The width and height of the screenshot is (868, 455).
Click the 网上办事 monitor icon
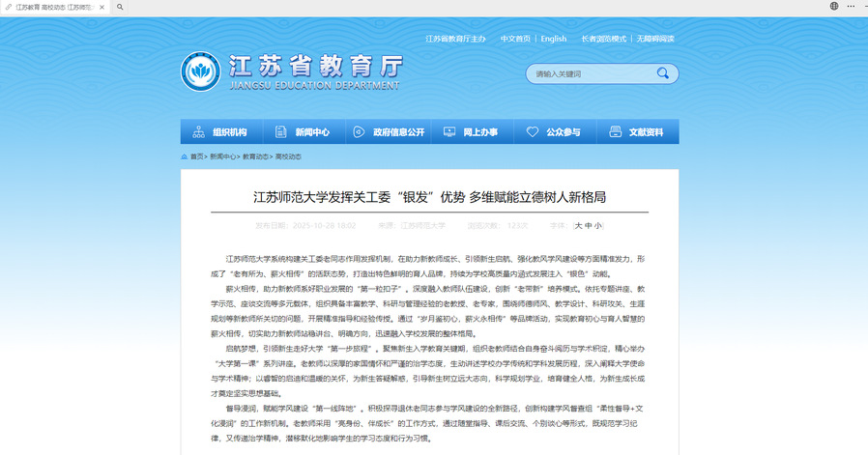click(x=448, y=132)
